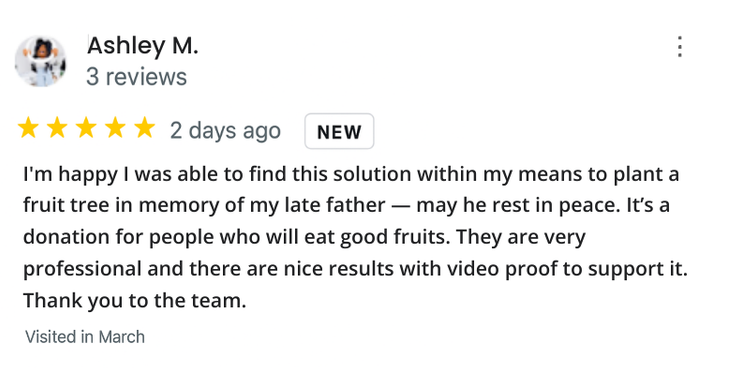Screen dimensions: 742x373
Task: Click Ashley M.'s profile avatar
Action: coord(41,61)
